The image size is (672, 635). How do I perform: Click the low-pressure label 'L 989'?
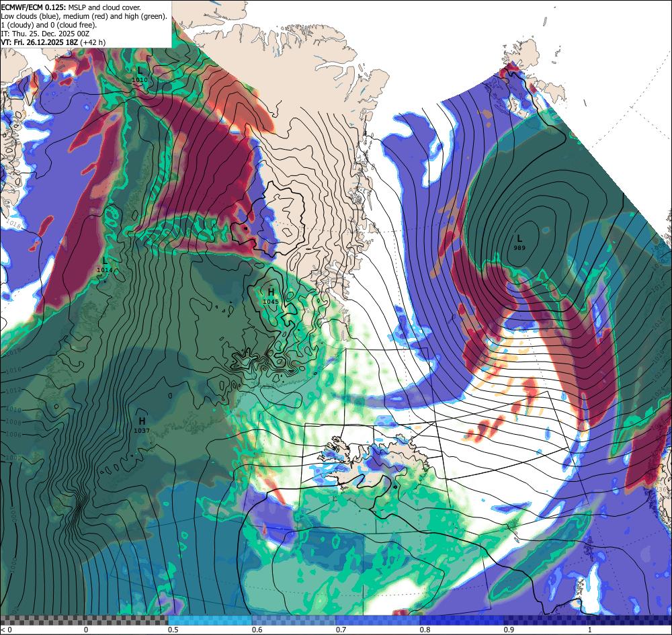click(x=519, y=243)
